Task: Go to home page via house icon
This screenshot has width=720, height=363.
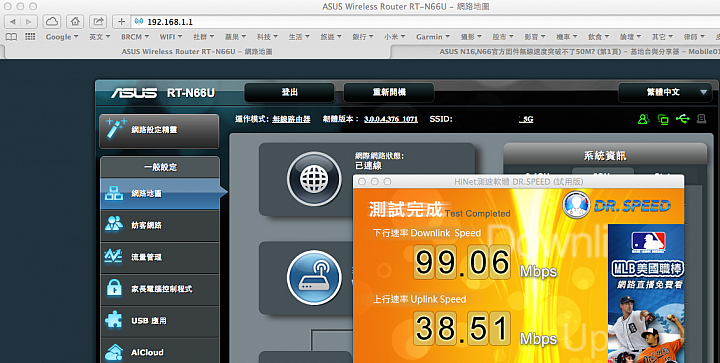Action: click(x=75, y=22)
